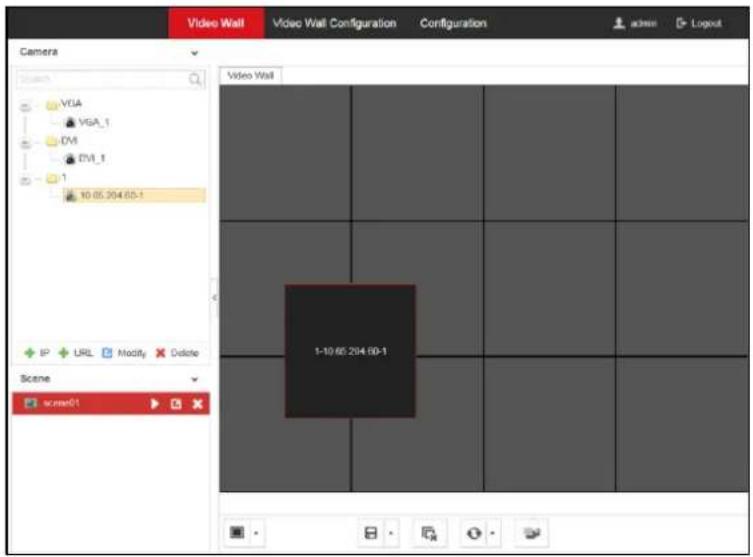Viewport: 753px width, 557px height.
Task: Collapse the Scene panel header arrow
Action: (x=194, y=379)
